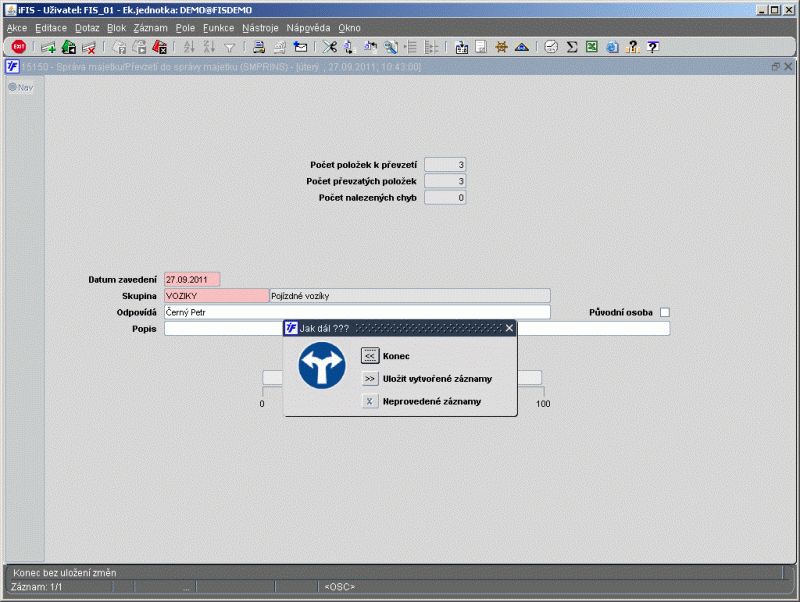This screenshot has height=602, width=800.
Task: Click the envelope send-mail toolbar icon
Action: 300,47
